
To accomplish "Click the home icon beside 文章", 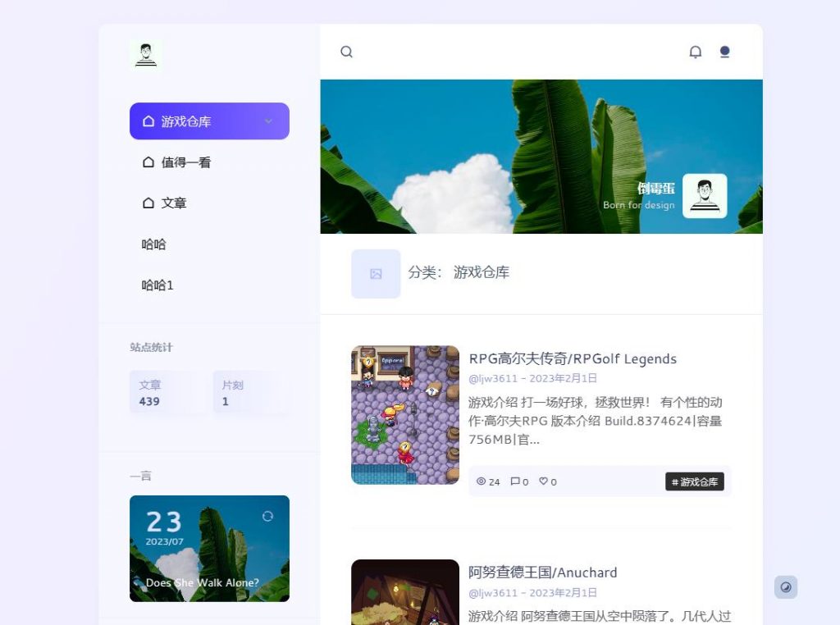I will pyautogui.click(x=148, y=203).
